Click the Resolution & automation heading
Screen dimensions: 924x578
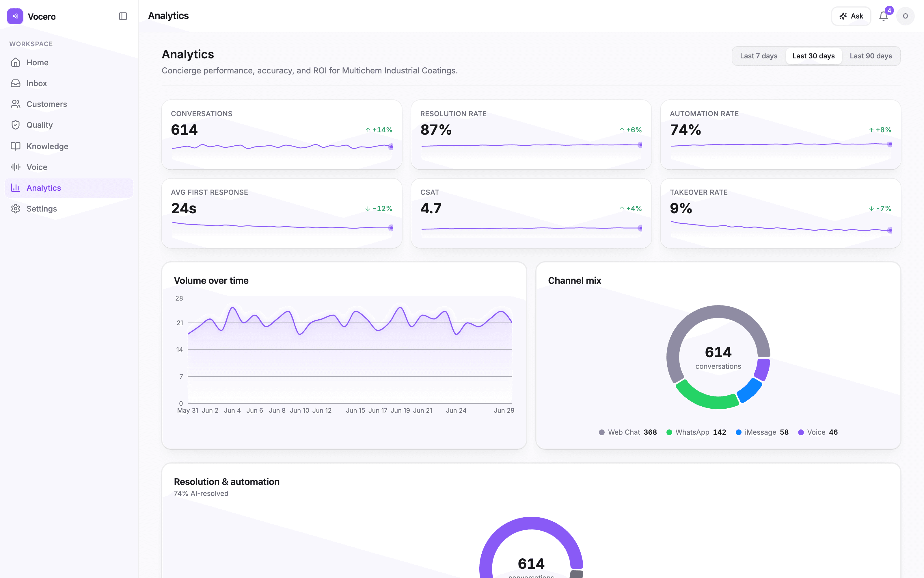point(226,482)
